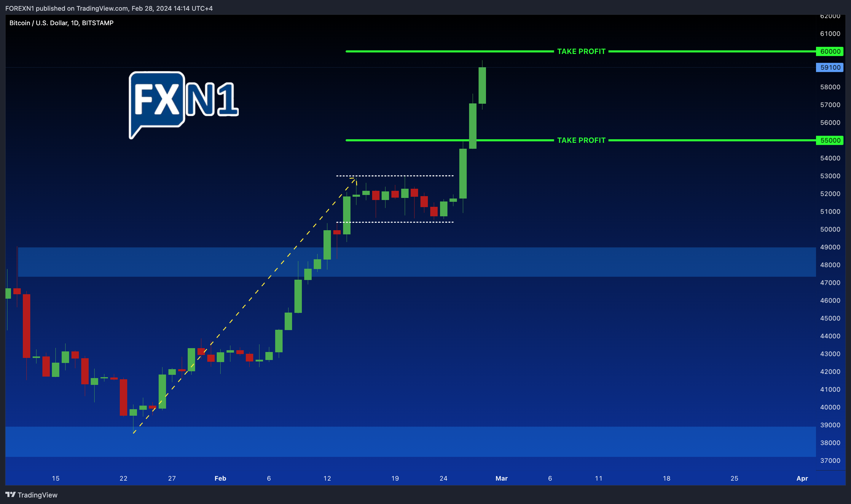Viewport: 851px width, 504px height.
Task: Click the 25 date label on the time axis
Action: coord(734,478)
